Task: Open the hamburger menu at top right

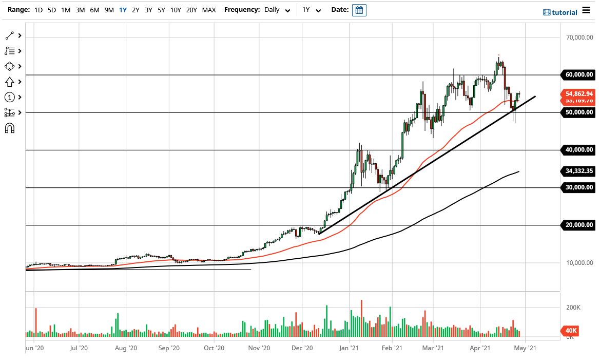Action: click(587, 10)
